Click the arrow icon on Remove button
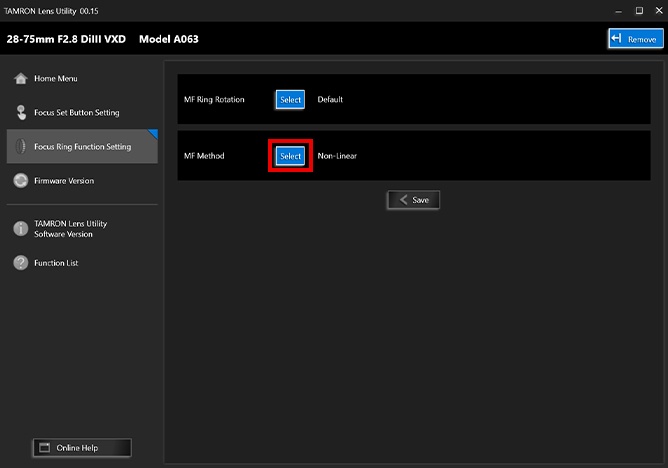668x468 pixels. click(x=617, y=39)
